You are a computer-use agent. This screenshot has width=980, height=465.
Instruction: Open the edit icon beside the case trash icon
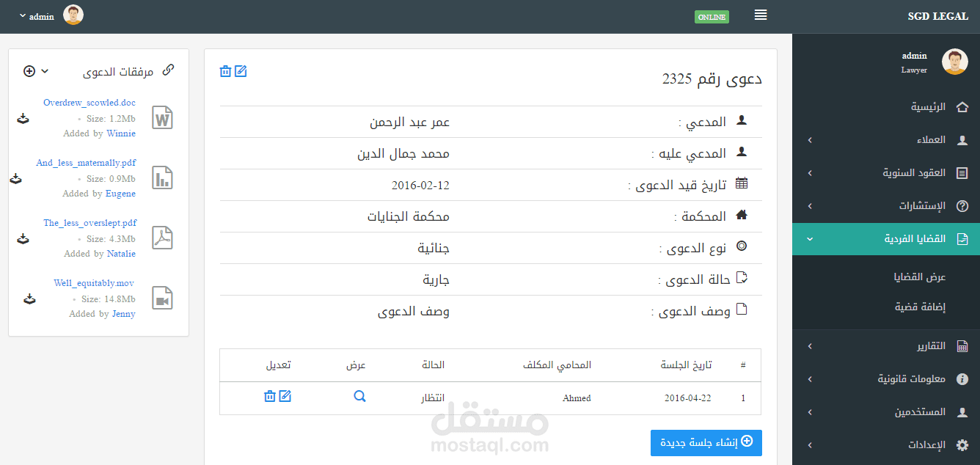241,71
